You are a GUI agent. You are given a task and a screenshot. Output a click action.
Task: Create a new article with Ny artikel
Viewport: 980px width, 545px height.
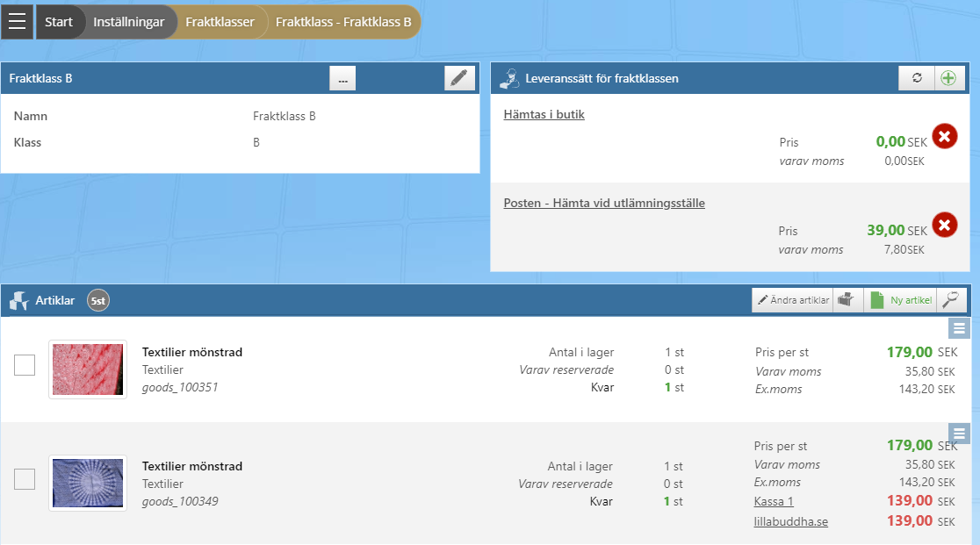(901, 300)
